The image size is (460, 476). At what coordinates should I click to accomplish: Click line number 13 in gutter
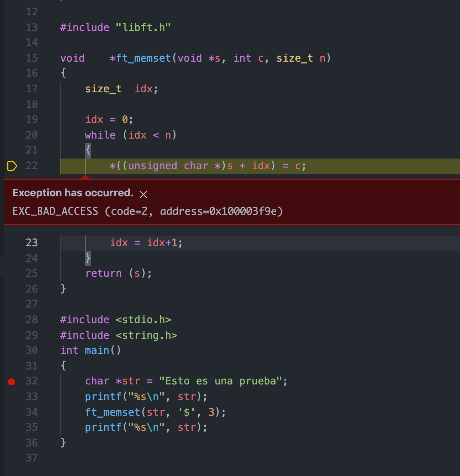pyautogui.click(x=32, y=27)
